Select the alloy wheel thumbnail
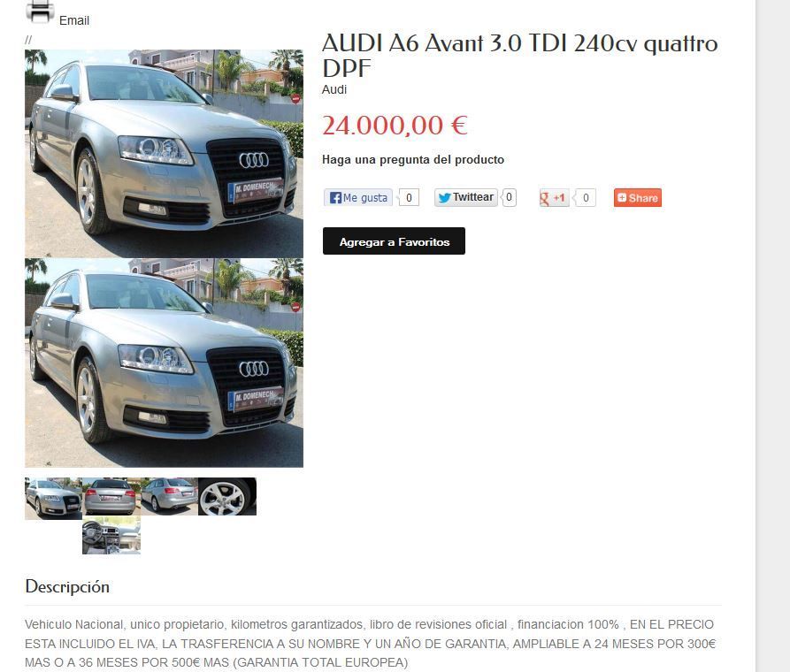790x672 pixels. tap(227, 496)
